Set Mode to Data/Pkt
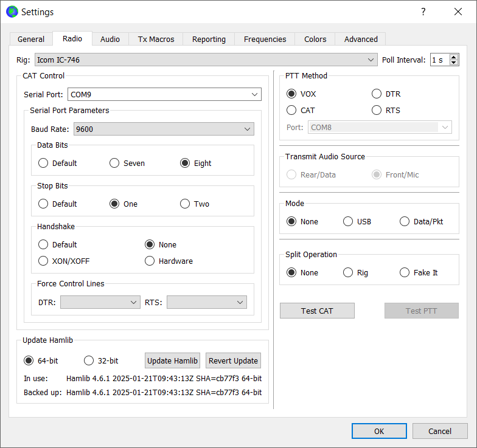 tap(405, 221)
